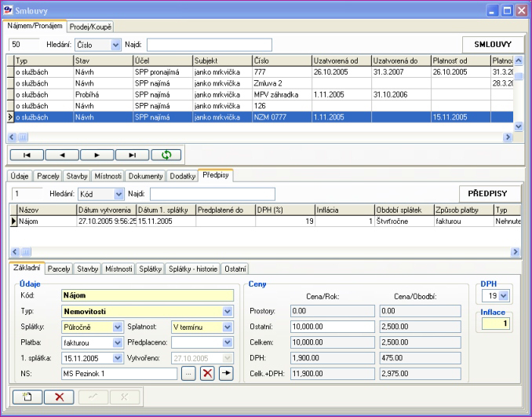Image resolution: width=532 pixels, height=417 pixels.
Task: Select the Nájom row in Předpisy grid
Action: [265, 221]
